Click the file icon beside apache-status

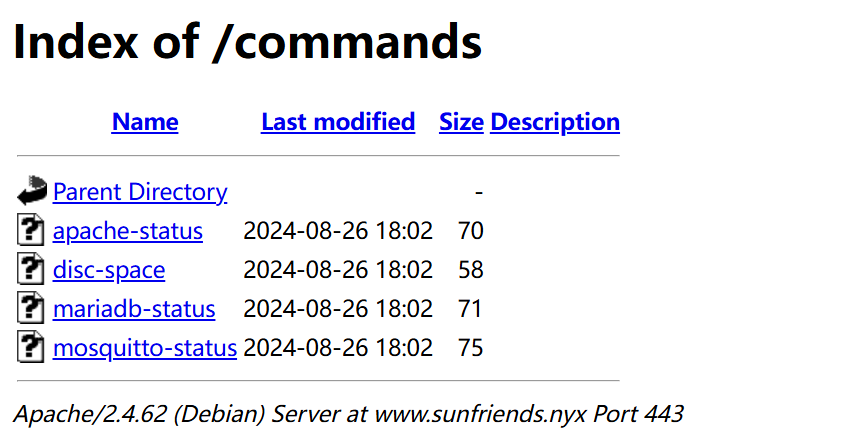(32, 231)
